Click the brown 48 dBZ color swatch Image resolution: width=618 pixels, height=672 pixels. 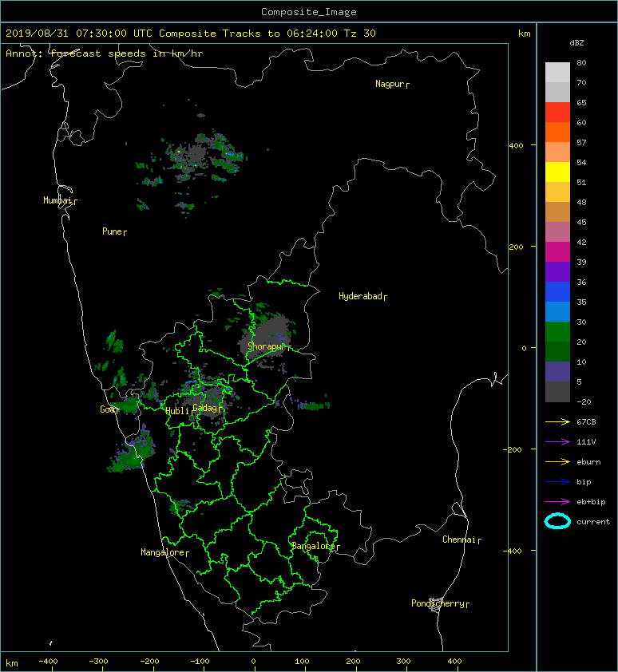[x=557, y=211]
